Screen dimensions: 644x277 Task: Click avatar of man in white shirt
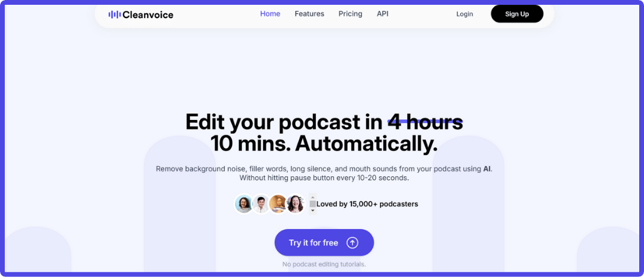click(261, 204)
